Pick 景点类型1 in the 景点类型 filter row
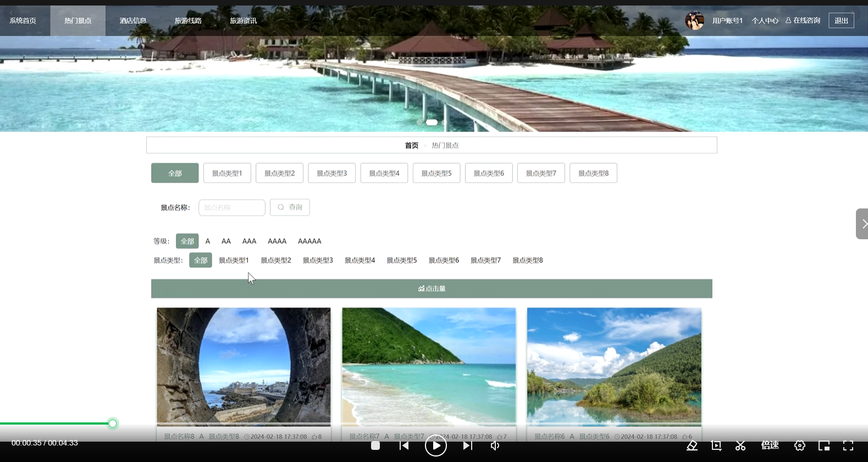868x462 pixels. pyautogui.click(x=234, y=260)
